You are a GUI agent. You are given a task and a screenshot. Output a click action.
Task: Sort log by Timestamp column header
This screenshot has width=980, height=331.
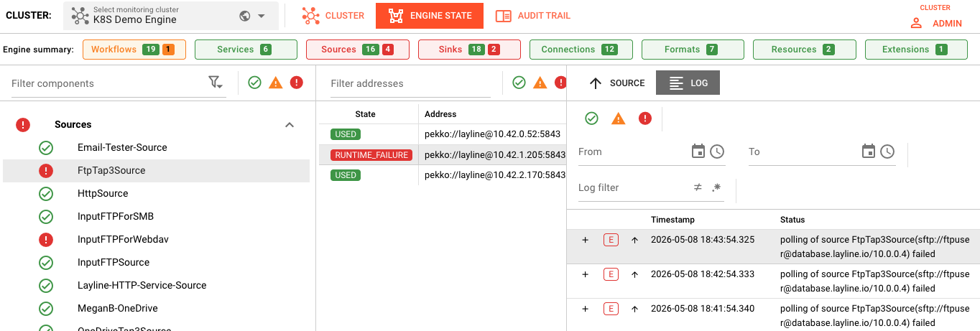tap(672, 220)
